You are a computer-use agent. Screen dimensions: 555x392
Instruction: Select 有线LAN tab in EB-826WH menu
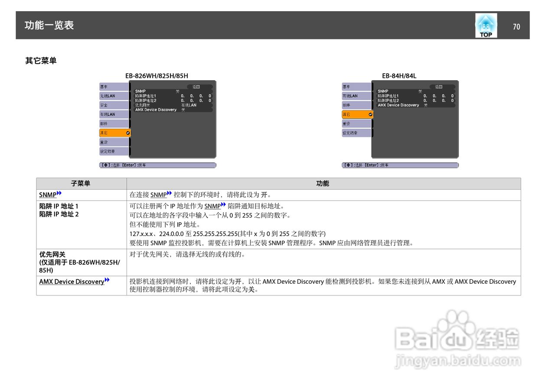pyautogui.click(x=114, y=114)
